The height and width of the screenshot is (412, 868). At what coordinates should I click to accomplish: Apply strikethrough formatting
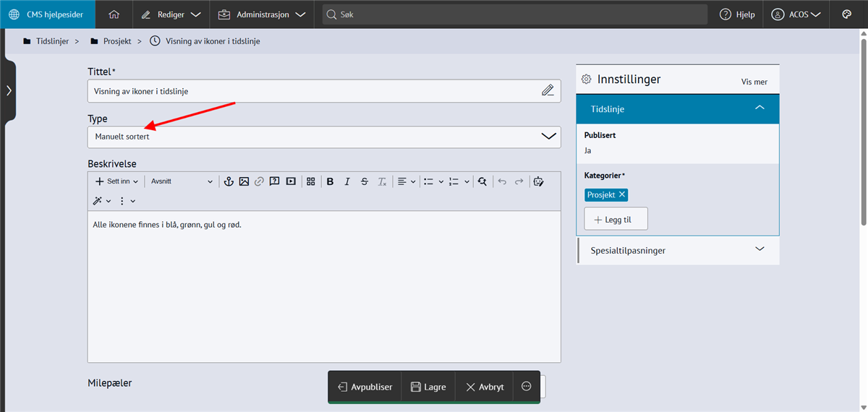tap(365, 181)
